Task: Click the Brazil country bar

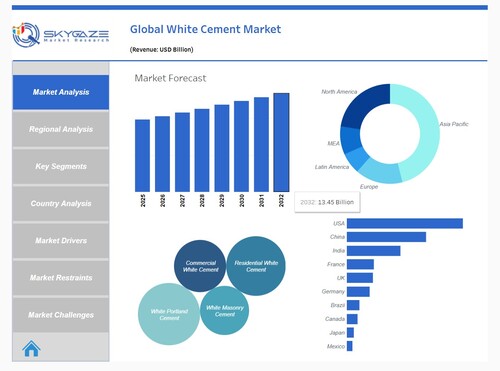Action: tap(353, 305)
